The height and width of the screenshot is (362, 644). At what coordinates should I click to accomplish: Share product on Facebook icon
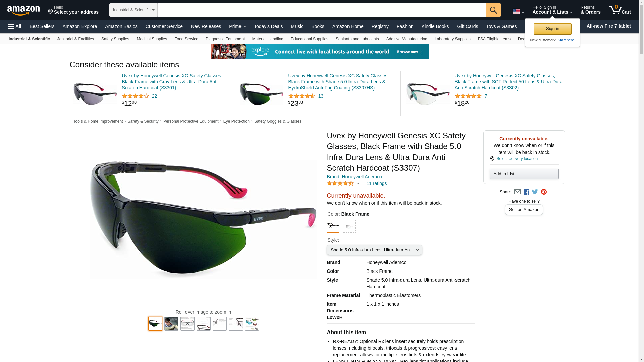point(526,192)
